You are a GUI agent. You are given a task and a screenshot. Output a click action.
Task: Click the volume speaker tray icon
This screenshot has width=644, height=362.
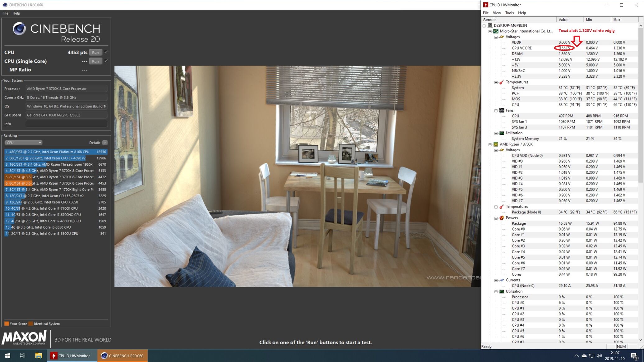tap(599, 355)
